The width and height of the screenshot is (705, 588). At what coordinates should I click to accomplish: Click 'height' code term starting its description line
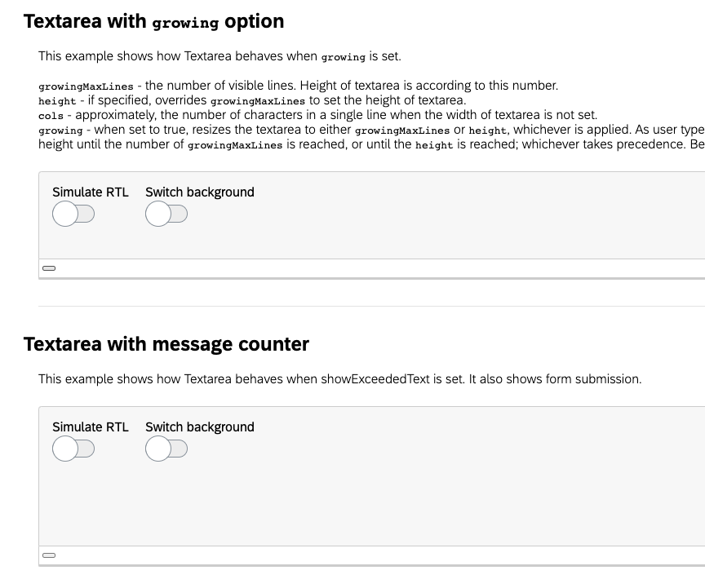[x=57, y=100]
